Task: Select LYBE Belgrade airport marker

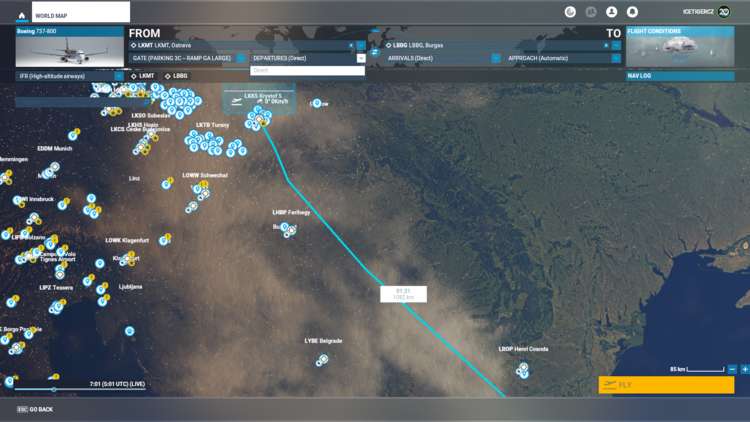Action: coord(323,359)
